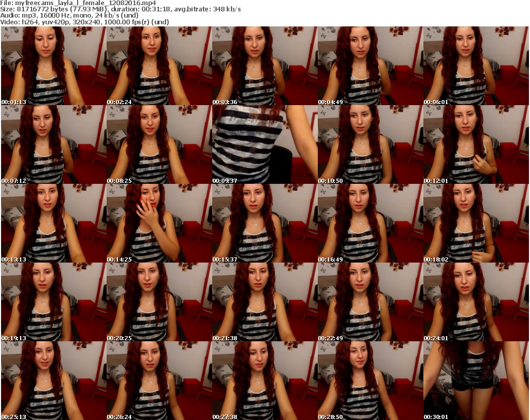Screen dimensions: 530x420
Task: Click the Video h264 info line
Action: click(84, 22)
